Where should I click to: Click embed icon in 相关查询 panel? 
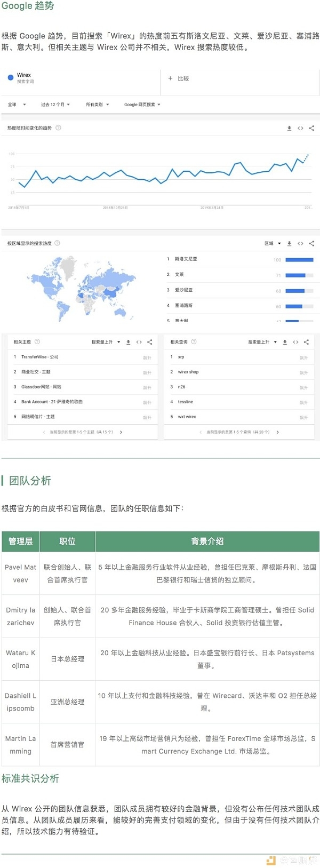coord(295,342)
